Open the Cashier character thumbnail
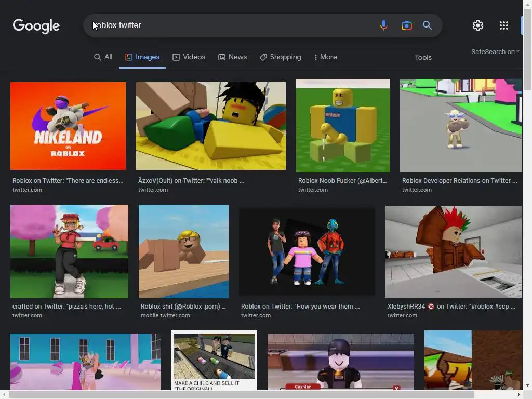This screenshot has height=399, width=532. tap(341, 362)
